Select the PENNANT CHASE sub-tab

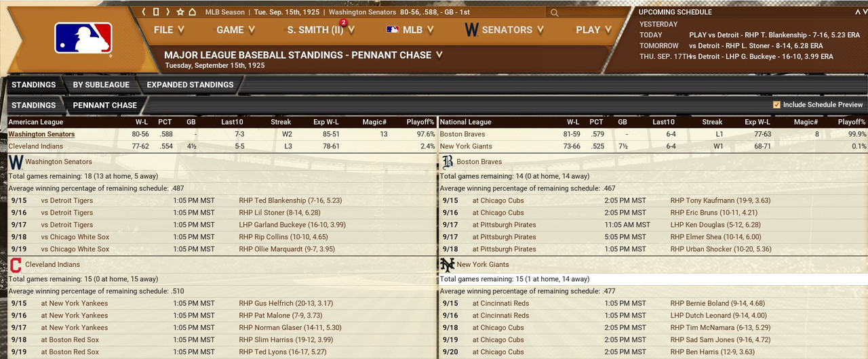click(105, 105)
